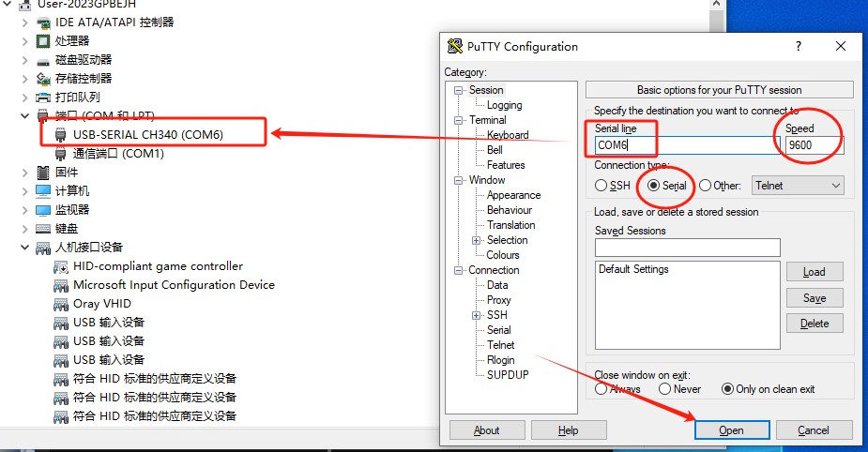Expand the 键盘 device category
Viewport: 868px width, 452px height.
(25, 229)
